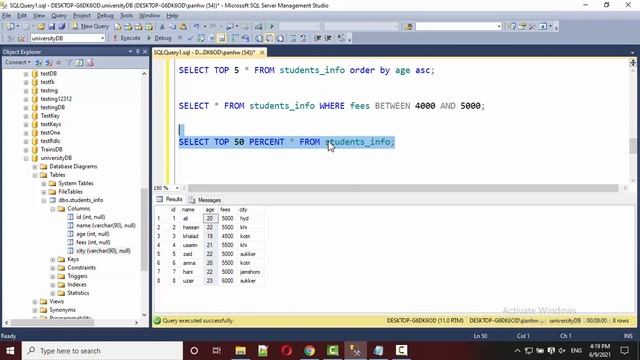The height and width of the screenshot is (360, 640).
Task: Collapse the Tables folder
Action: (x=35, y=175)
